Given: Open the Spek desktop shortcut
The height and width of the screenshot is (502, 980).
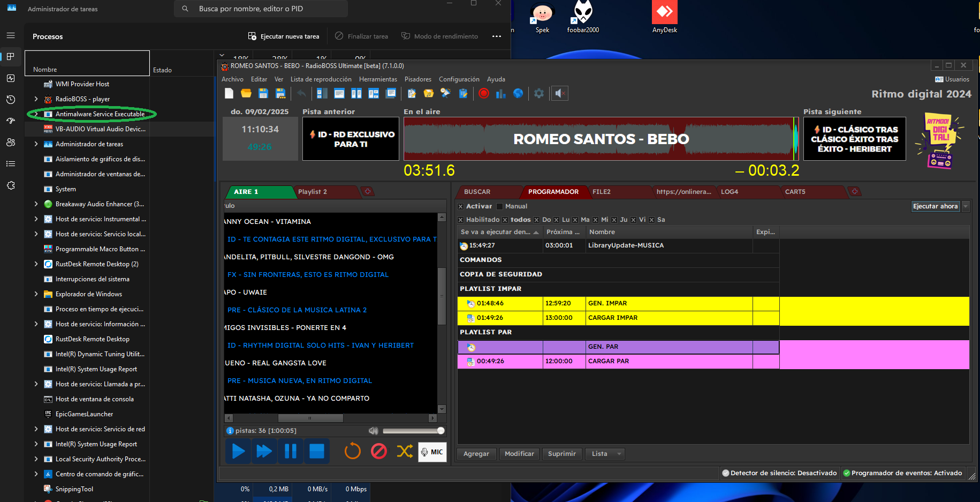Looking at the screenshot, I should 542,18.
